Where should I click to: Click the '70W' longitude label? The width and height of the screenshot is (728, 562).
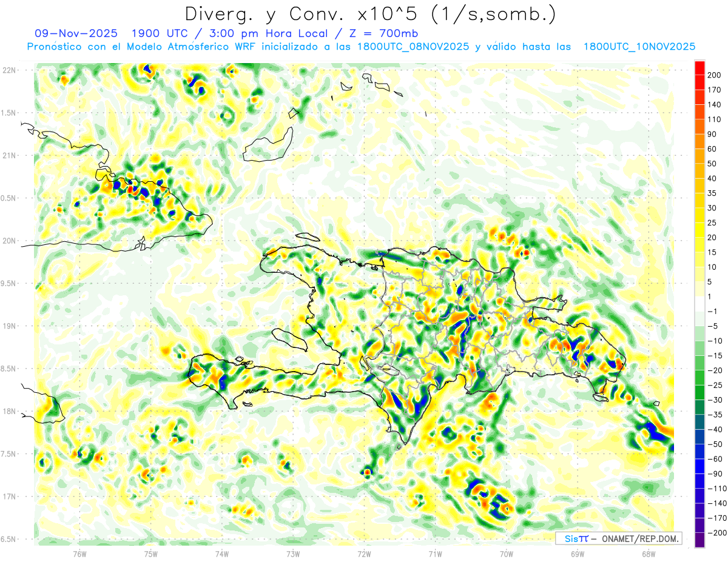click(507, 554)
